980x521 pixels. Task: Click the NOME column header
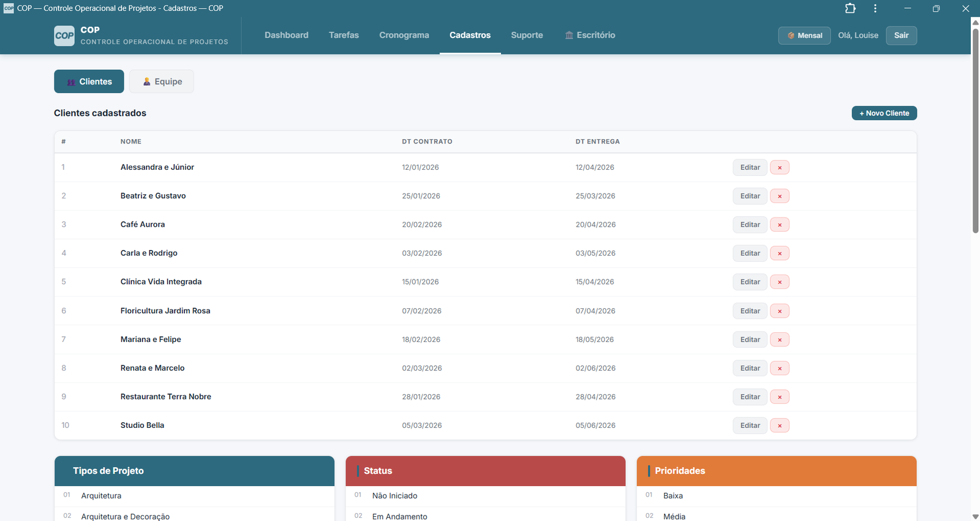(131, 142)
